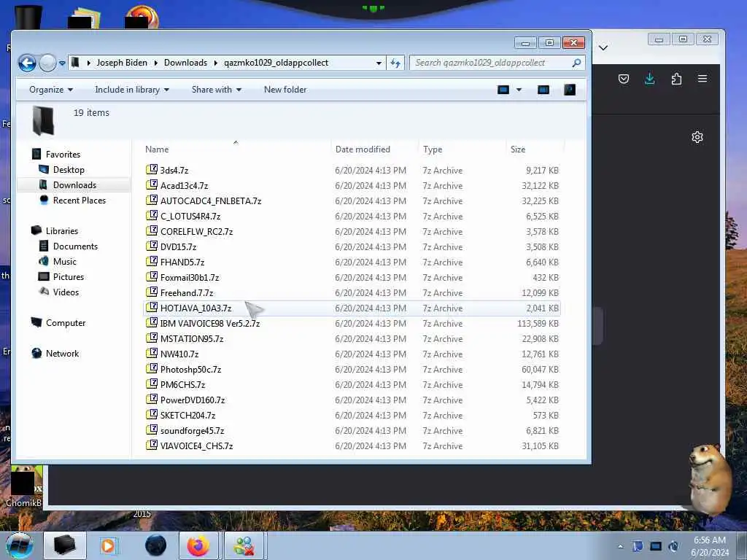Viewport: 747px width, 560px height.
Task: Open the Windows Start orb
Action: click(x=20, y=545)
